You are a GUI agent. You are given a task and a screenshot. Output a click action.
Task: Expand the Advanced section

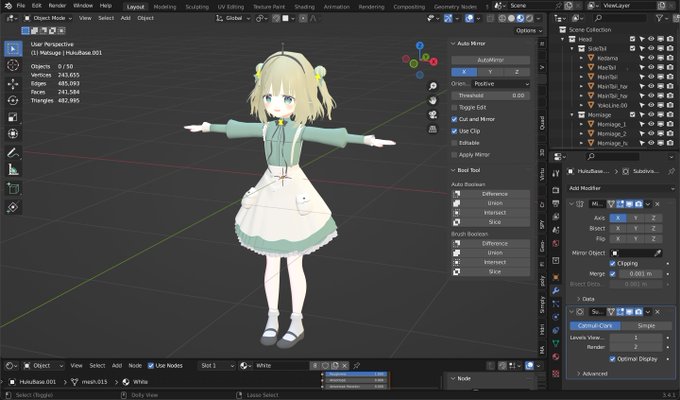click(x=592, y=374)
